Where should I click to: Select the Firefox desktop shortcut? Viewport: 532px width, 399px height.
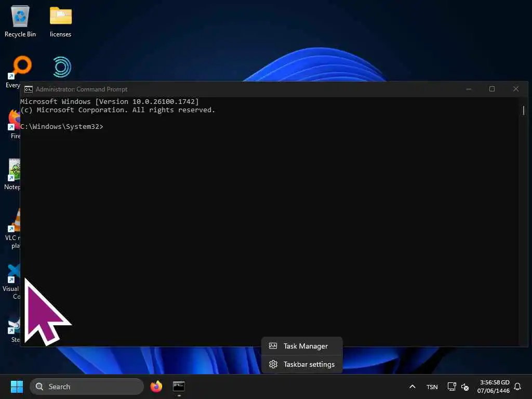pos(14,124)
